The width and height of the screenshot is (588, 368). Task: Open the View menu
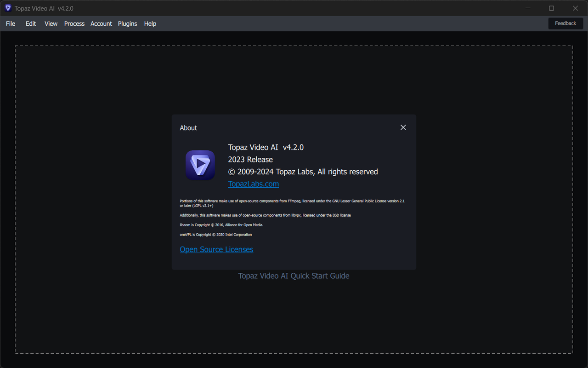51,23
